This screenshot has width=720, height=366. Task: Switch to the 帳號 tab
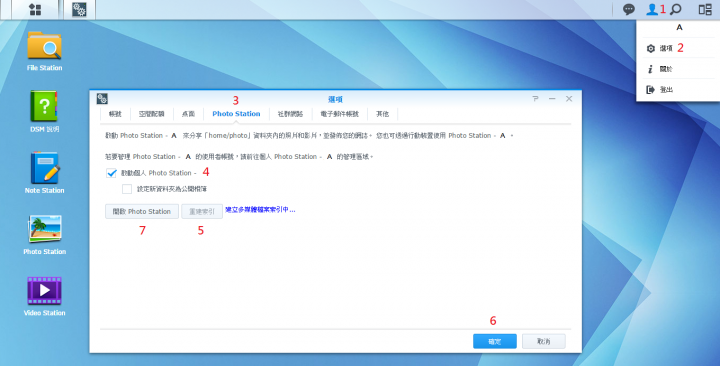[x=115, y=114]
